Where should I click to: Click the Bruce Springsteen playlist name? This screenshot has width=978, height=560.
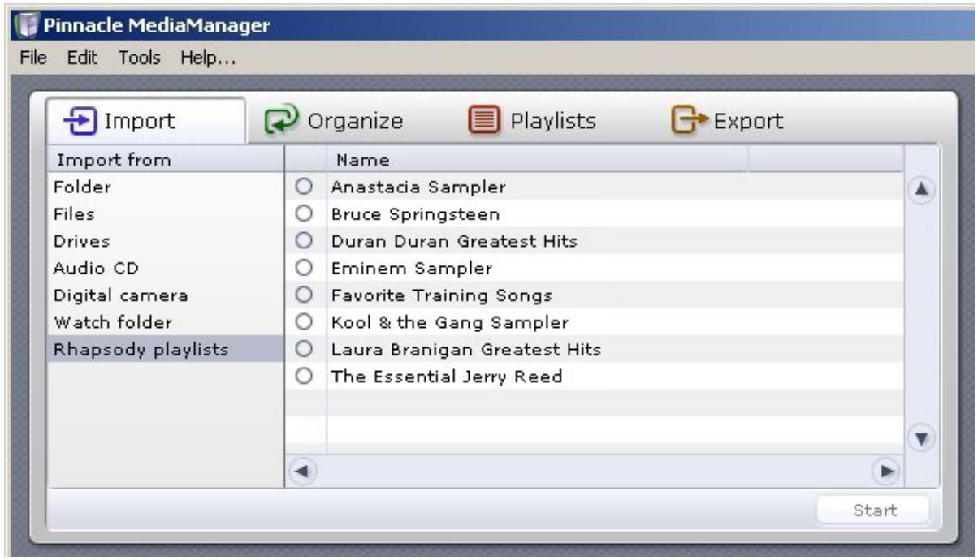tap(415, 215)
